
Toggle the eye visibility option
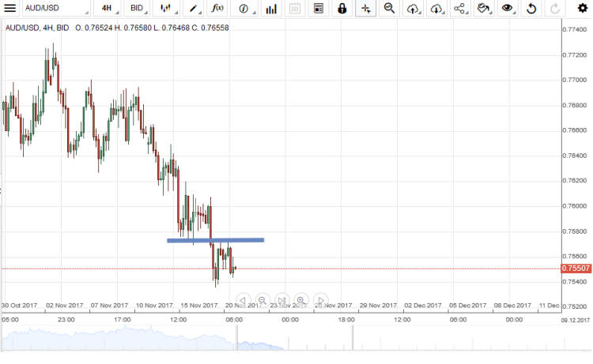pyautogui.click(x=507, y=8)
